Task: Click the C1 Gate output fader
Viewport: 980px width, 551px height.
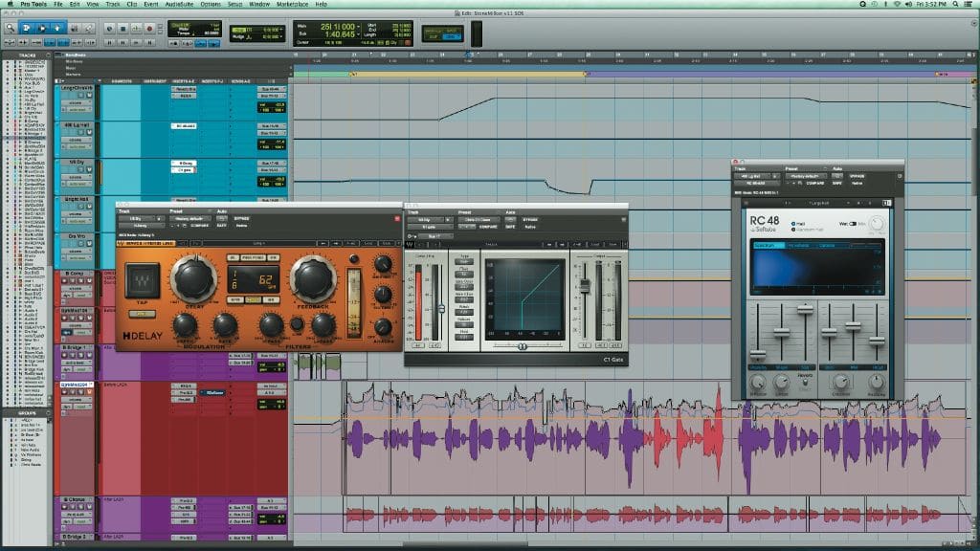Action: click(585, 286)
